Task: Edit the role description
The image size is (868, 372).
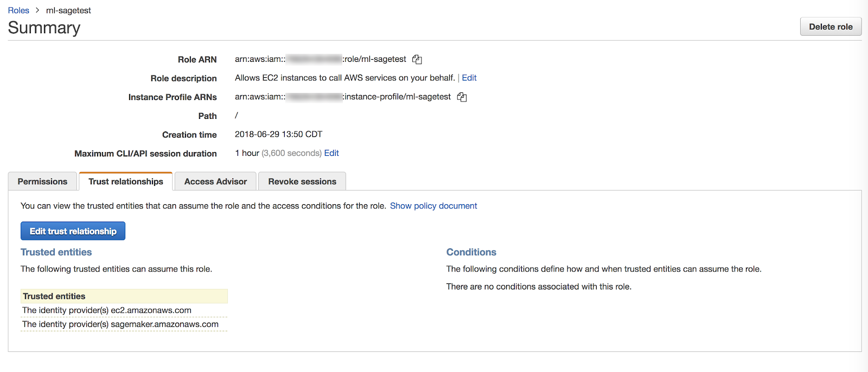Action: click(x=469, y=78)
